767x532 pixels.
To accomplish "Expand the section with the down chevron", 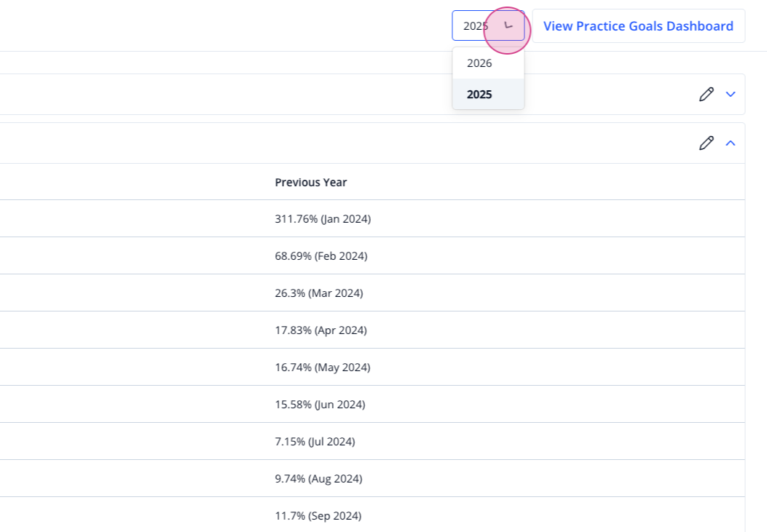I will click(731, 95).
